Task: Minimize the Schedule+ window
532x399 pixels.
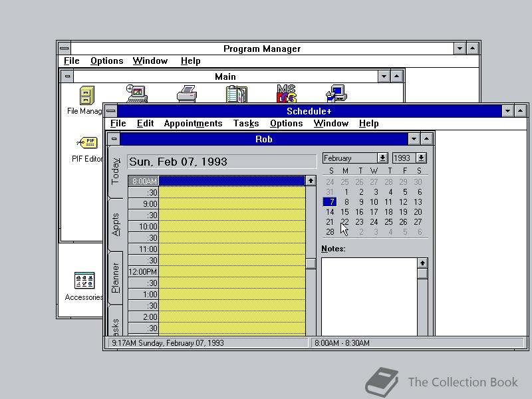Action: point(507,111)
